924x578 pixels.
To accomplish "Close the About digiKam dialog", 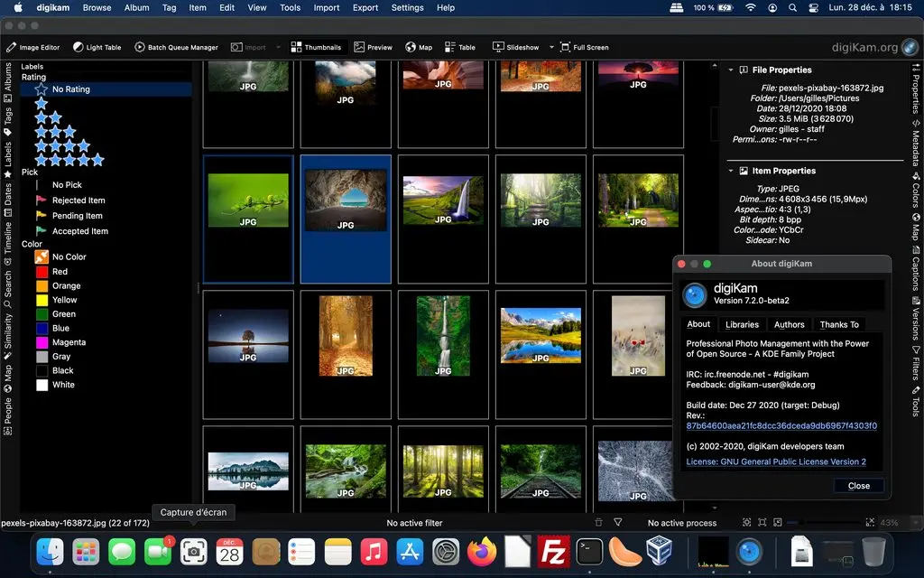I will coord(858,486).
